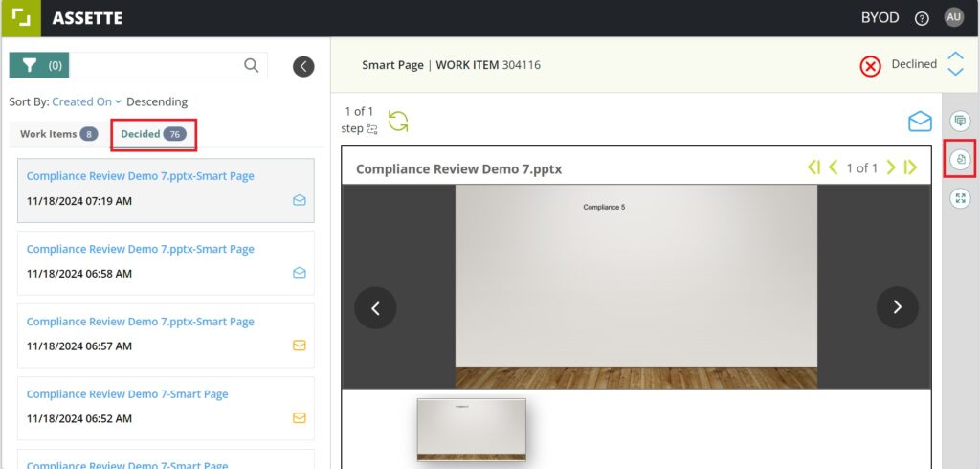The height and width of the screenshot is (469, 980).
Task: Click the previous slide round arrow
Action: 375,307
